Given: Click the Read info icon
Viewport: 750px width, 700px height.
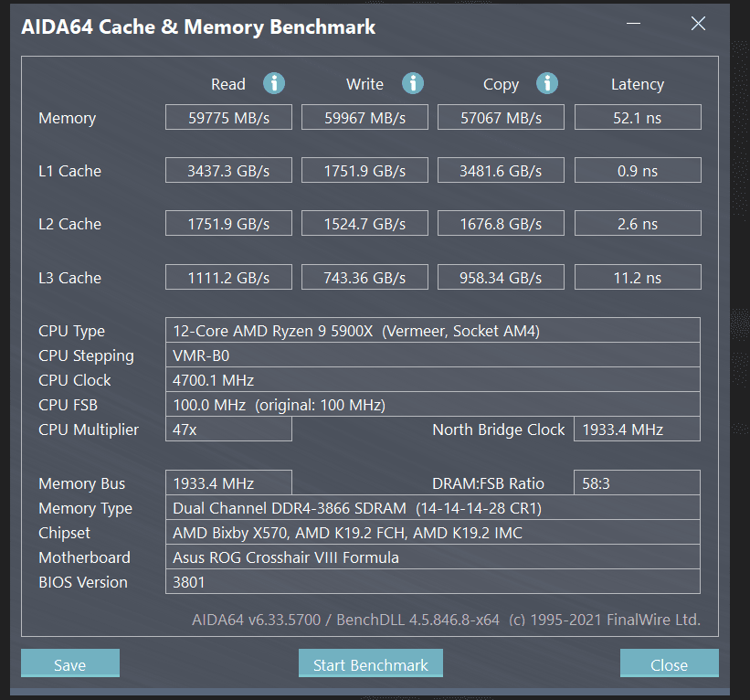Looking at the screenshot, I should (274, 83).
